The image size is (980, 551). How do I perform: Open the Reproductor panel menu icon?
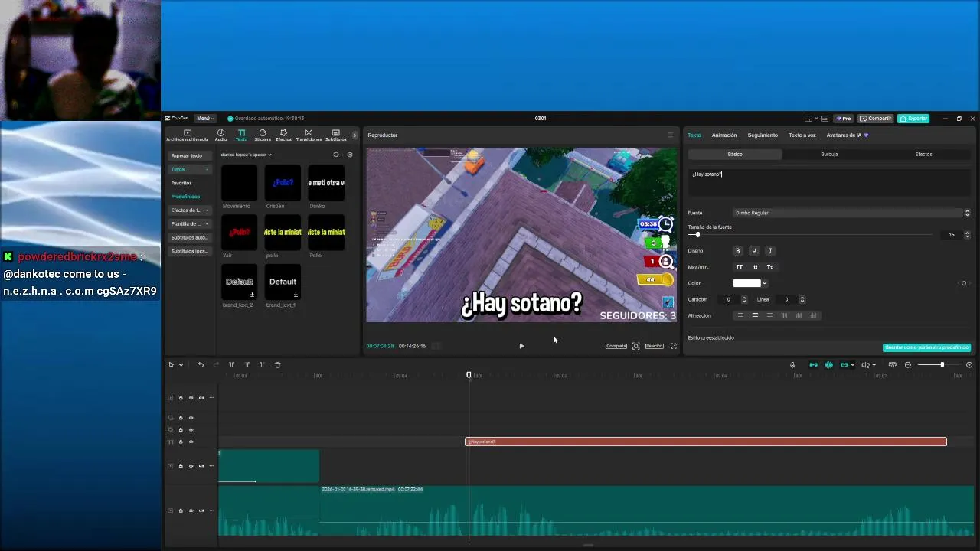coord(670,135)
